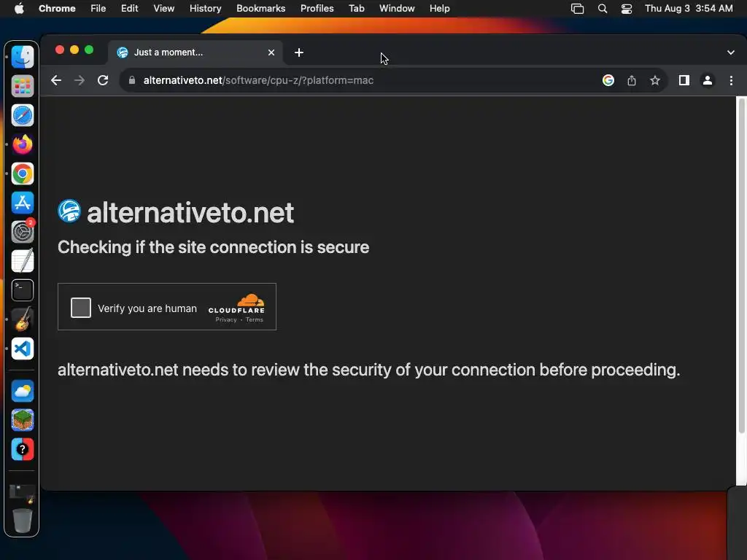Click the Cloudflare logo
747x560 pixels.
[x=236, y=304]
